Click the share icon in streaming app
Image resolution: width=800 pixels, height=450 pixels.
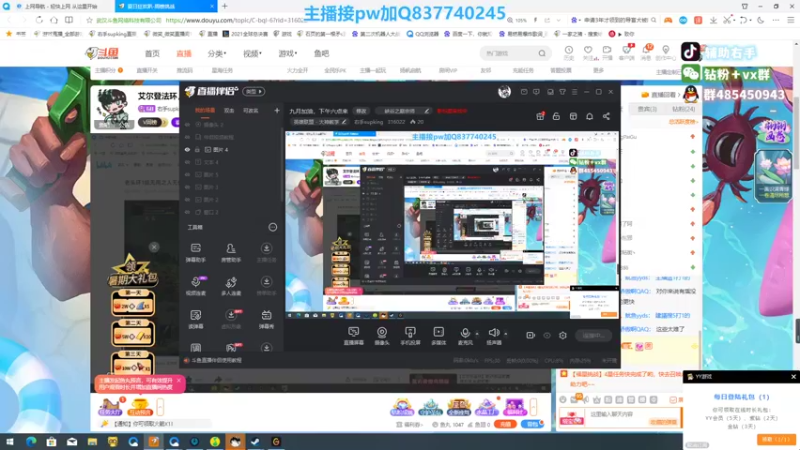pos(606,116)
